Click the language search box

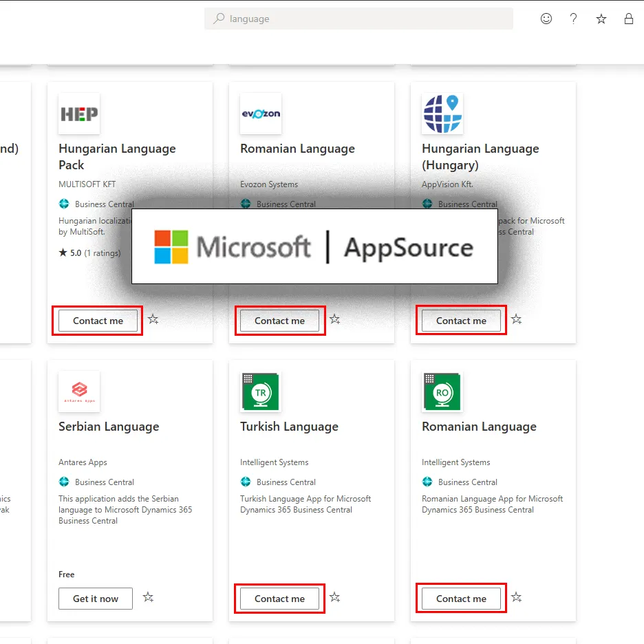[358, 19]
